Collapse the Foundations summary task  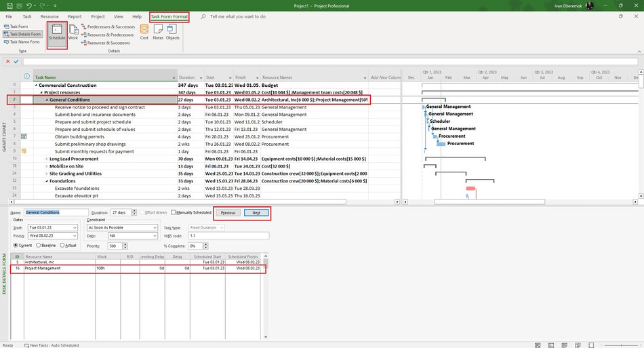coord(47,181)
